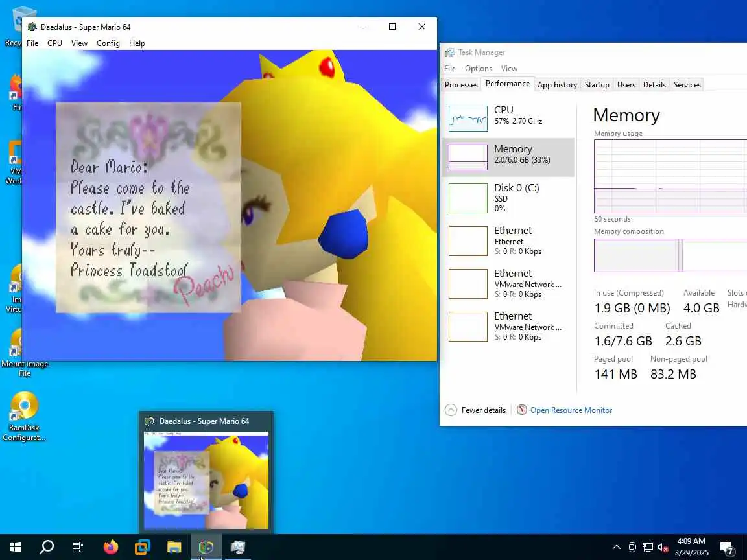Open the Windows Start menu
Screen dimensions: 747x560
coord(16,547)
